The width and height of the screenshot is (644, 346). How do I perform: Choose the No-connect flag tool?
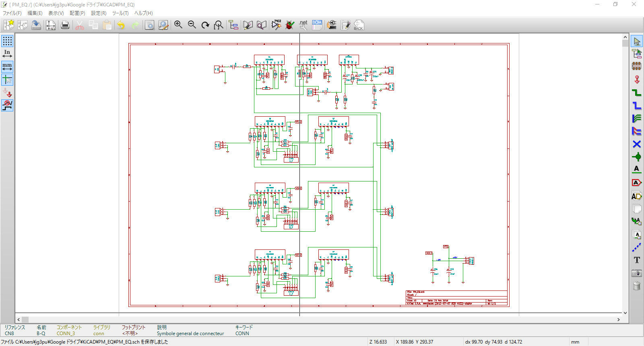click(636, 144)
